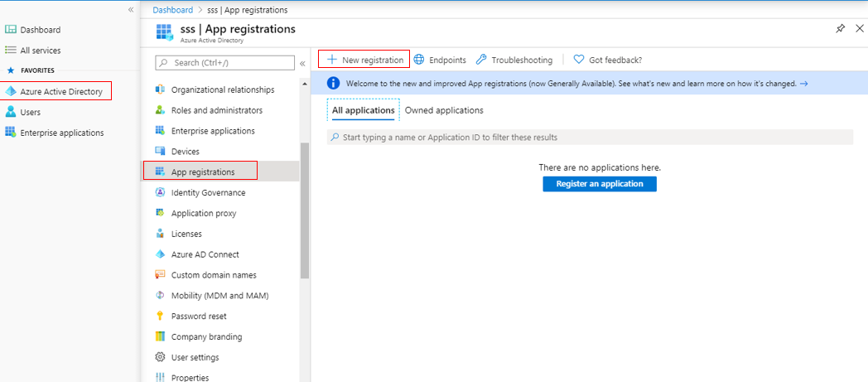Close the App registrations blade
The width and height of the screenshot is (868, 382).
point(859,29)
